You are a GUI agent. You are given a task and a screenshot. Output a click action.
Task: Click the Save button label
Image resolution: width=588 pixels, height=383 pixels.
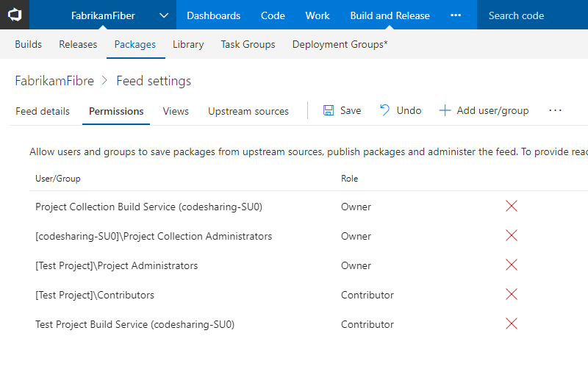coord(351,111)
